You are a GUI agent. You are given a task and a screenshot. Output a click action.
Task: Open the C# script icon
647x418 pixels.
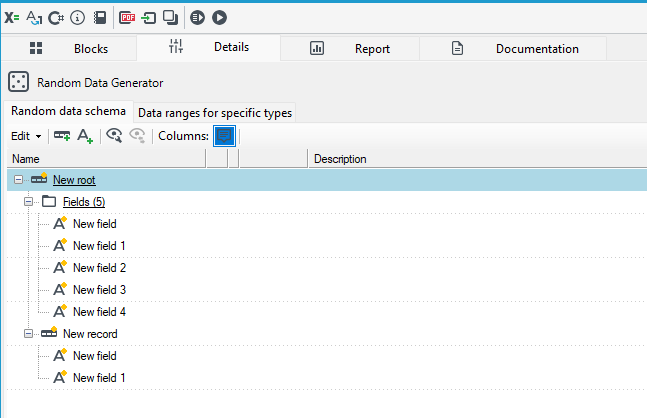pyautogui.click(x=56, y=18)
